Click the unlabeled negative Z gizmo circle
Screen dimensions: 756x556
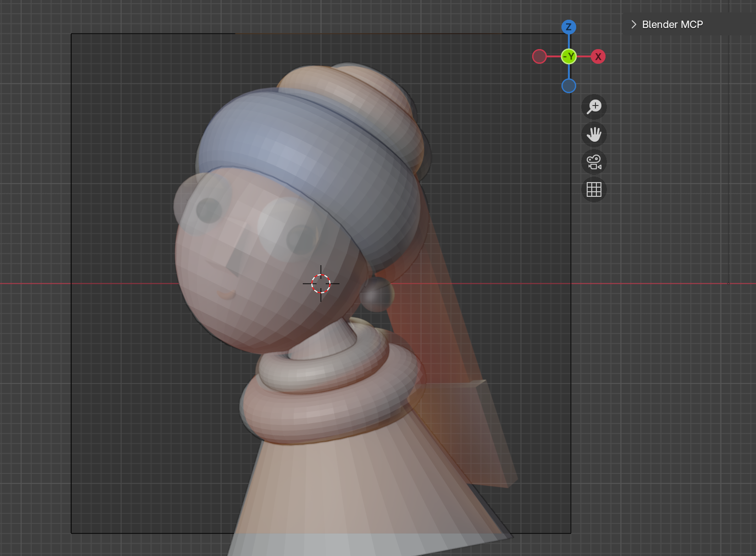click(569, 86)
